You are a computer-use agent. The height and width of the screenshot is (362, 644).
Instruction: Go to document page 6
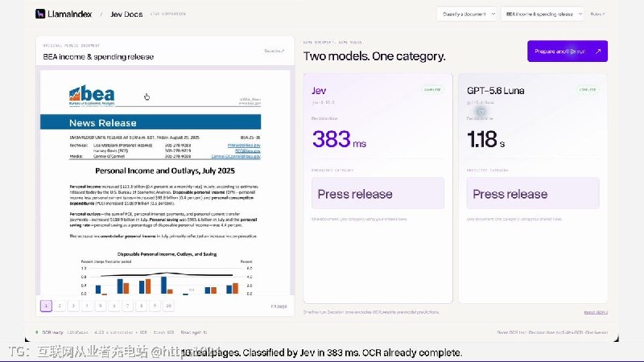point(114,306)
